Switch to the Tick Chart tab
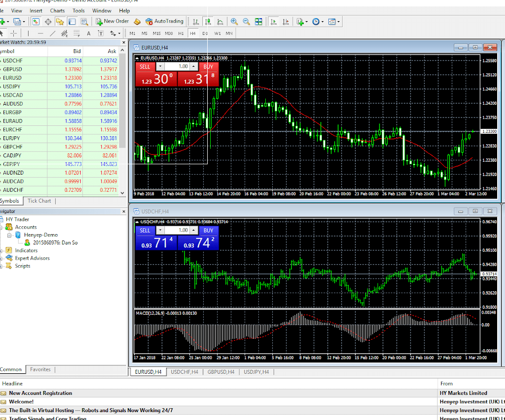 [39, 201]
